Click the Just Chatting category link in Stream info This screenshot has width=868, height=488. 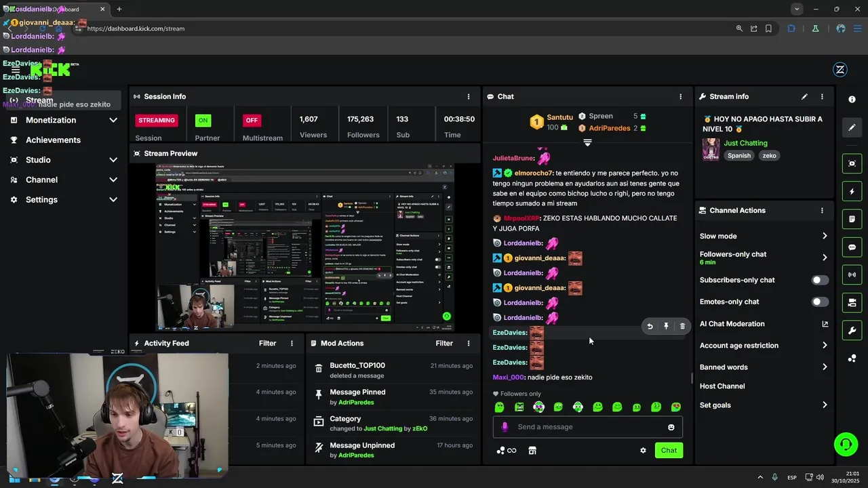click(745, 144)
